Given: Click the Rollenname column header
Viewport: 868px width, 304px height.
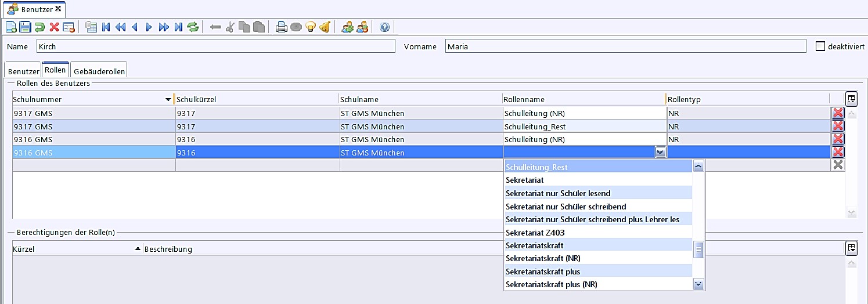Looking at the screenshot, I should point(585,99).
